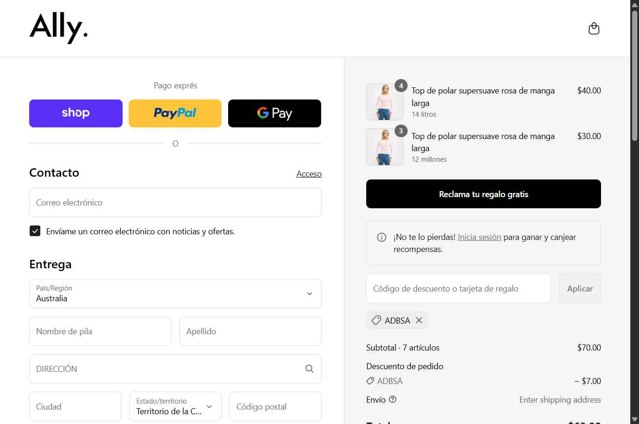Click the Inicia sesión rewards link
This screenshot has width=639, height=424.
click(479, 237)
